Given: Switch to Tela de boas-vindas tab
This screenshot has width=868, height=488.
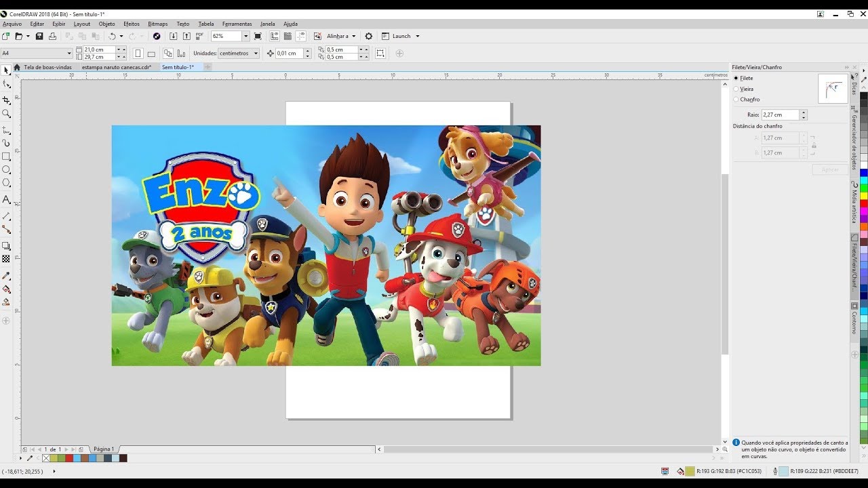Looking at the screenshot, I should tap(47, 67).
